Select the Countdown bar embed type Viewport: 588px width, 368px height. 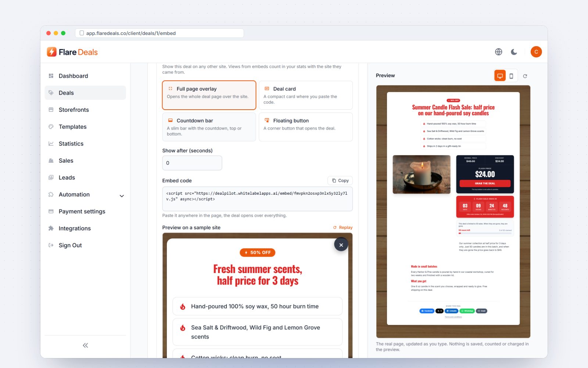(209, 127)
